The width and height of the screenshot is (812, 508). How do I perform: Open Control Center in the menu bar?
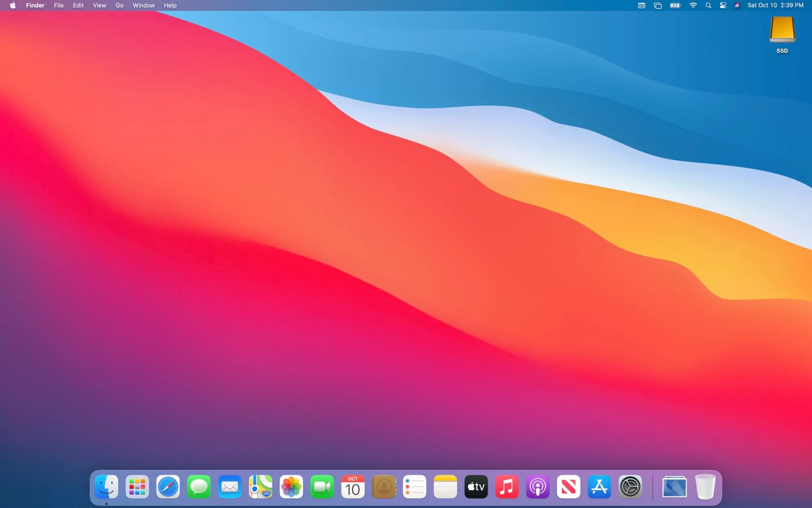pyautogui.click(x=723, y=5)
